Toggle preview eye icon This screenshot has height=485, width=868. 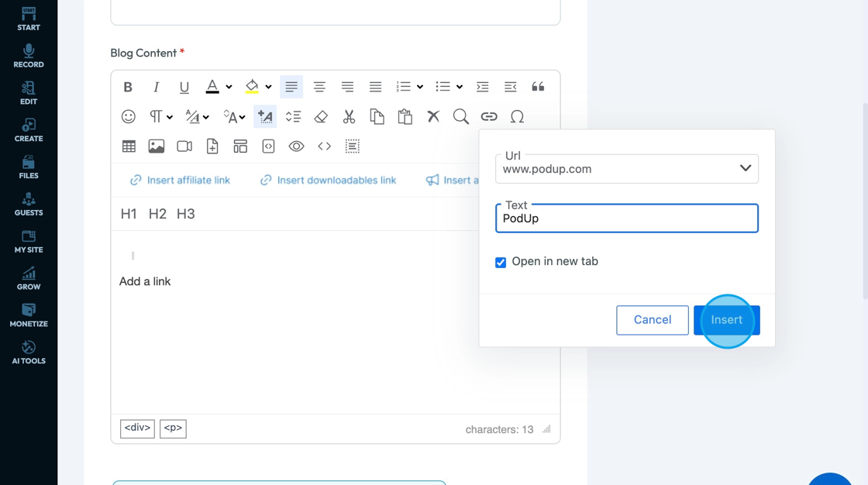pyautogui.click(x=296, y=146)
